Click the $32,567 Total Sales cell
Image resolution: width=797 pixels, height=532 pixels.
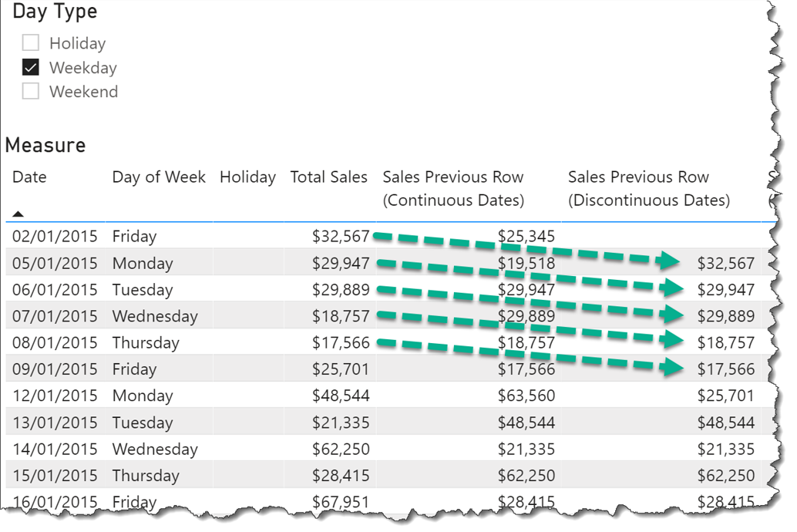[341, 236]
